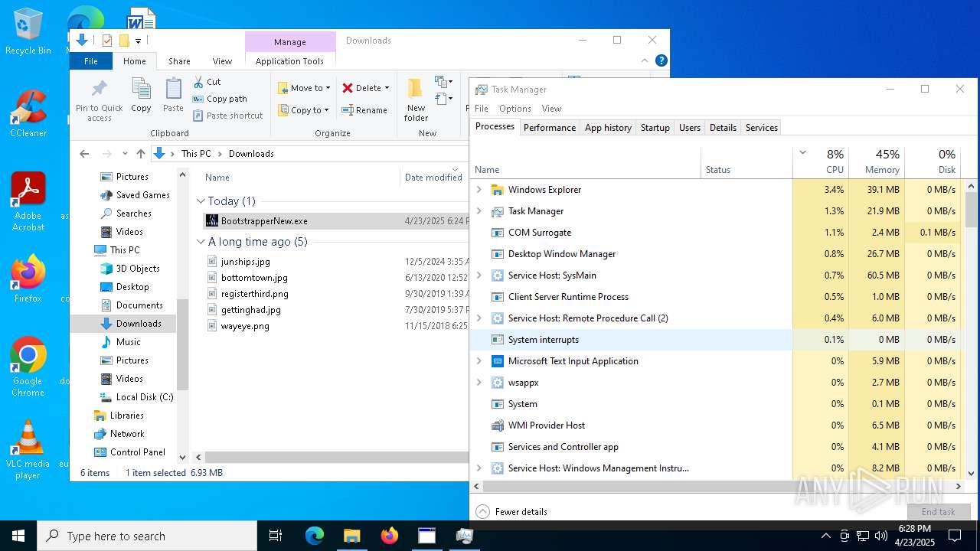
Task: Open Firefox desktop shortcut
Action: point(28,279)
